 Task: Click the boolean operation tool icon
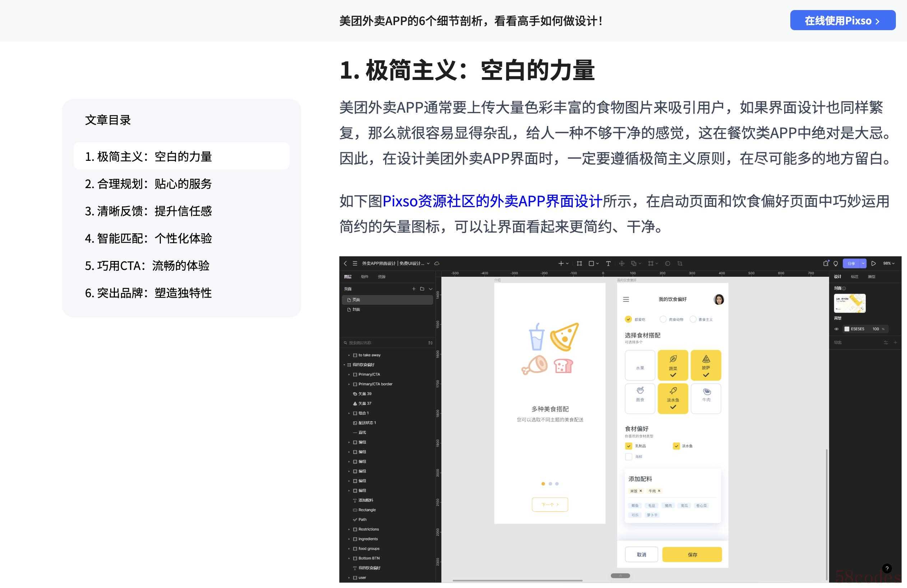[x=633, y=263]
